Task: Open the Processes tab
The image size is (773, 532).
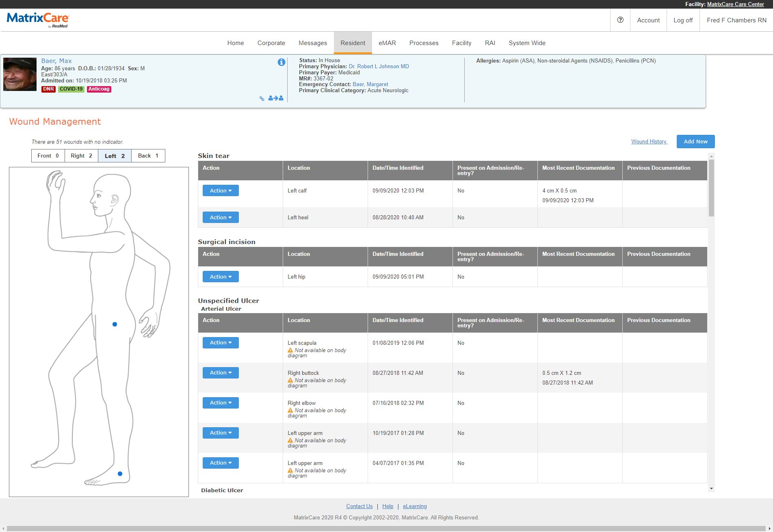Action: (x=424, y=43)
